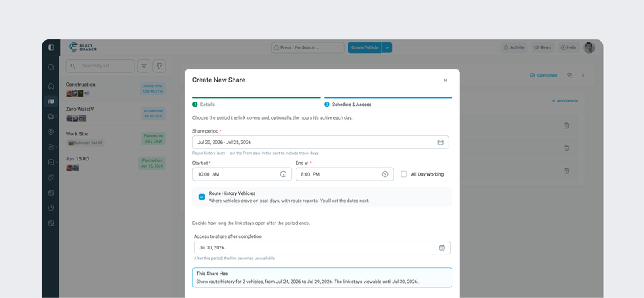Open the three-dot more options menu
This screenshot has height=298, width=644.
583,75
